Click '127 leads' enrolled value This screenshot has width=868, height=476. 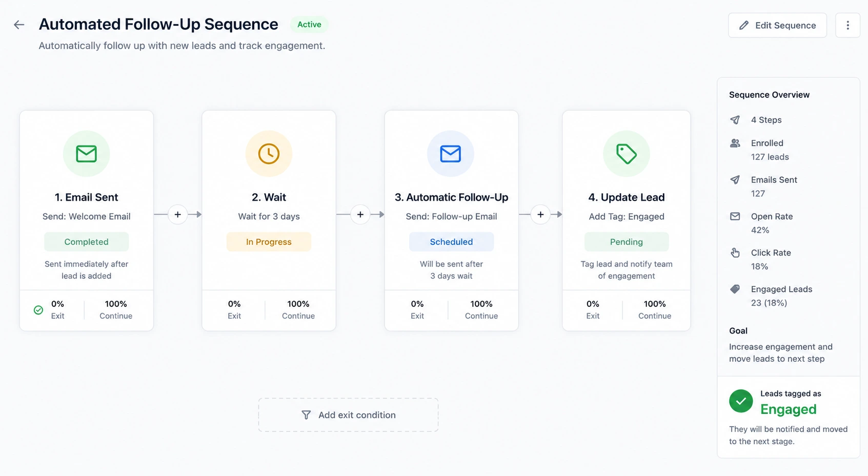pyautogui.click(x=770, y=157)
